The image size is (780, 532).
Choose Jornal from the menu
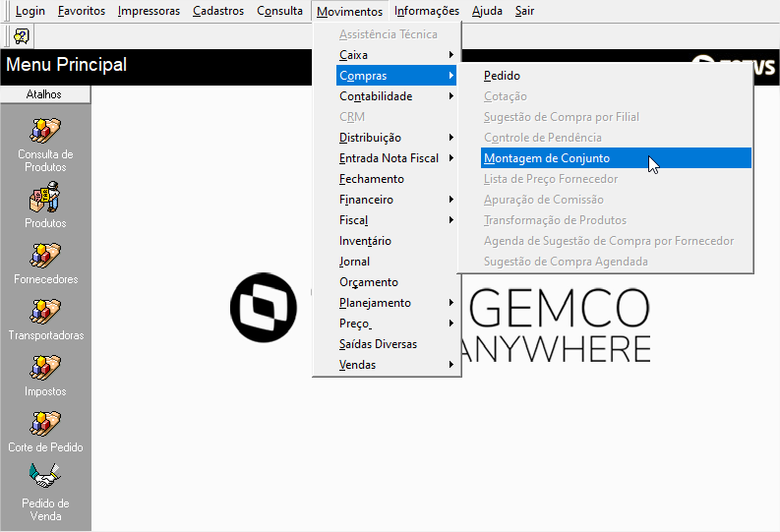click(x=396, y=262)
